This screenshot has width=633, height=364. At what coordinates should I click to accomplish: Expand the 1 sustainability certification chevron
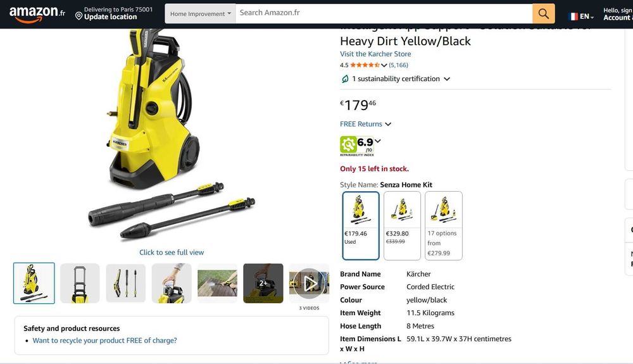click(447, 79)
